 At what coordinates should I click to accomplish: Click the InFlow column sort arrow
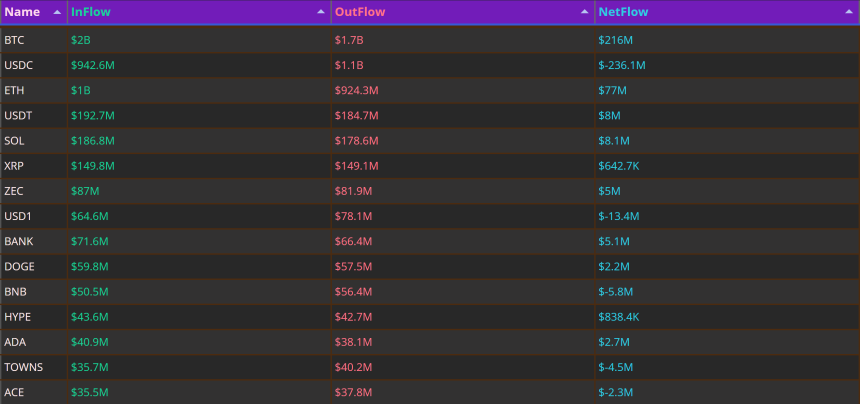click(x=321, y=12)
